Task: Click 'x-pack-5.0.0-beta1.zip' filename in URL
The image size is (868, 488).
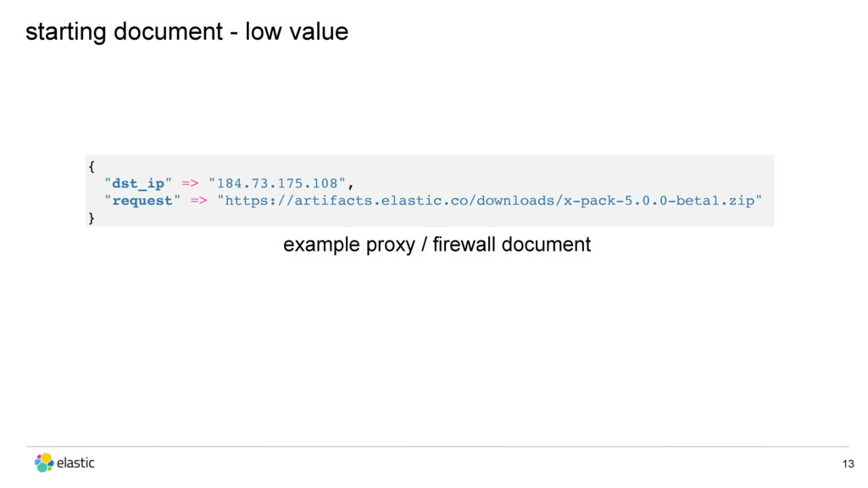Action: pyautogui.click(x=659, y=200)
